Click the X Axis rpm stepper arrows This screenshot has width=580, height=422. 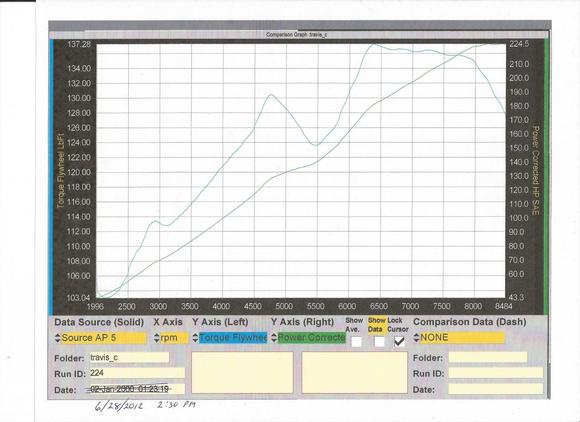click(x=157, y=338)
